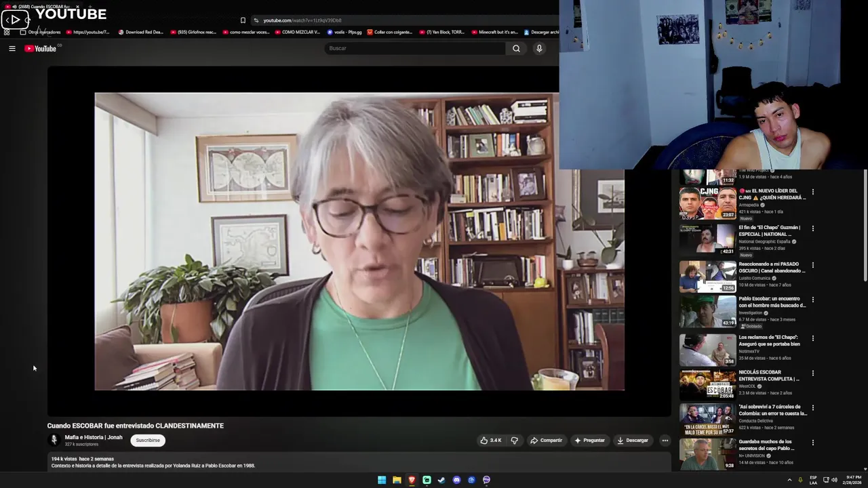
Task: Open options for Guardaba muchos secretos video
Action: pyautogui.click(x=812, y=443)
